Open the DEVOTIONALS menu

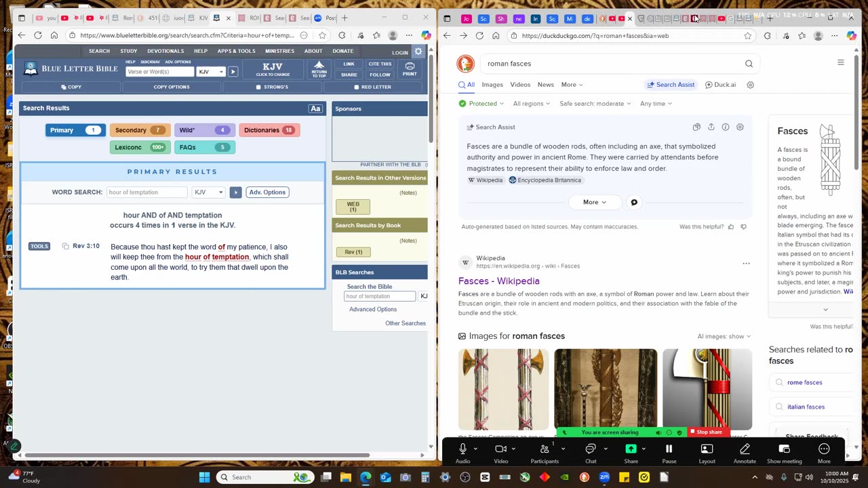click(x=165, y=52)
